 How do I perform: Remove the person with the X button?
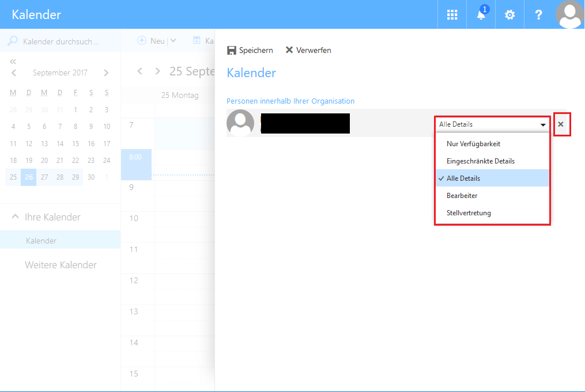[562, 124]
